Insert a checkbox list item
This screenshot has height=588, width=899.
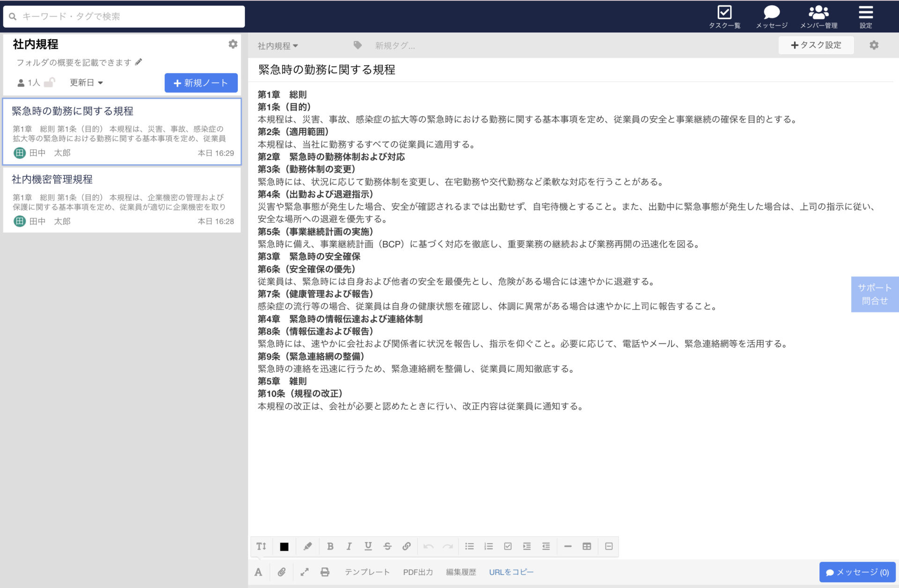[508, 546]
